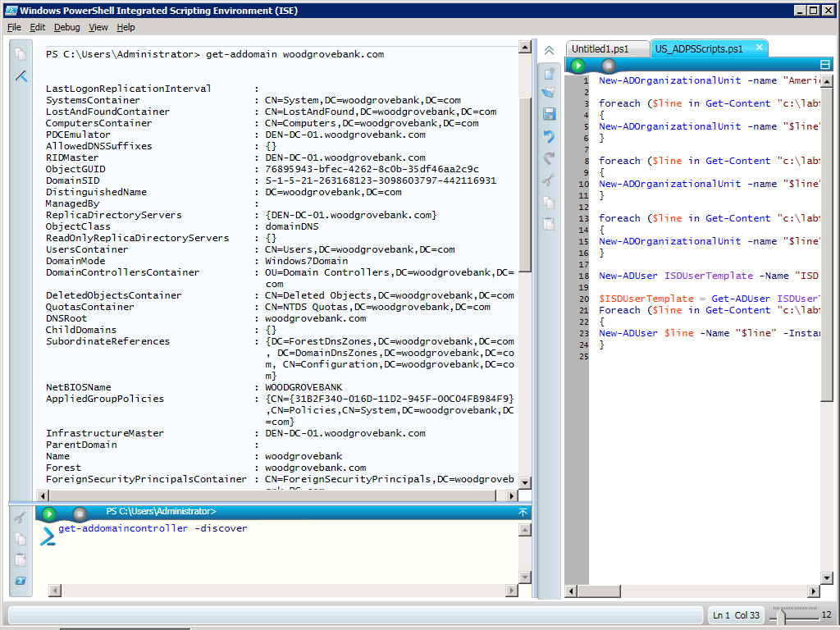Open the File menu
Screen dimensions: 840x630
pos(14,27)
